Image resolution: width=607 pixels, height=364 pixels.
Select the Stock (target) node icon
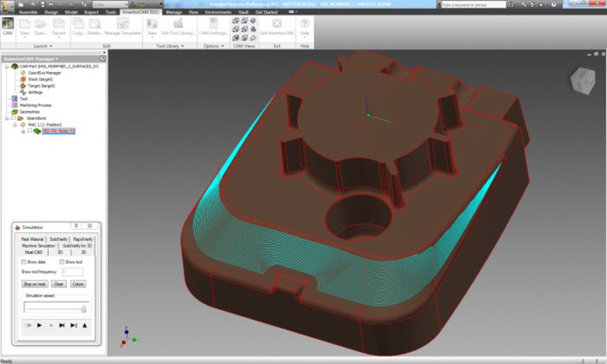[x=23, y=79]
